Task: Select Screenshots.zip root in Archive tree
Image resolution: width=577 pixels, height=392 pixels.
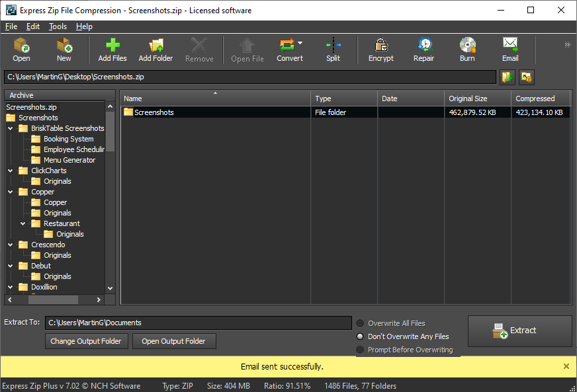Action: coord(31,107)
